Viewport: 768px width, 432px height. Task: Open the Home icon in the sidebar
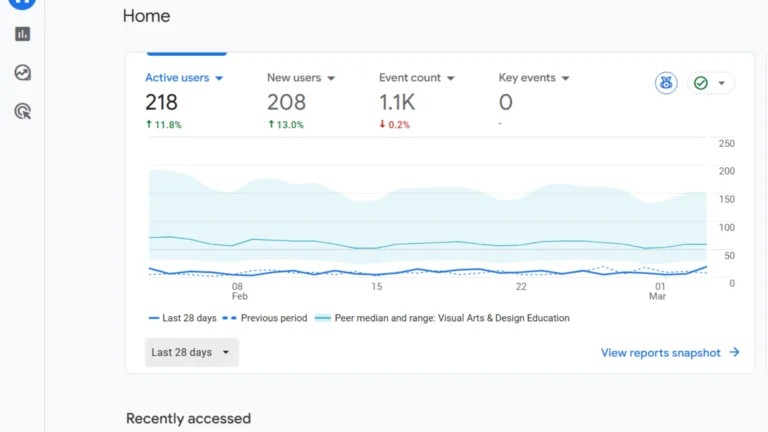22,3
